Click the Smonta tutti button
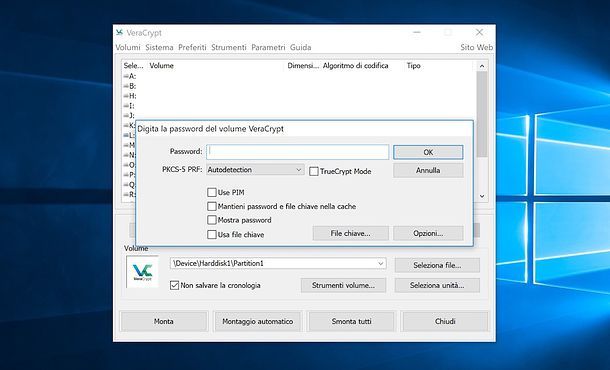This screenshot has width=610, height=370. click(x=351, y=321)
